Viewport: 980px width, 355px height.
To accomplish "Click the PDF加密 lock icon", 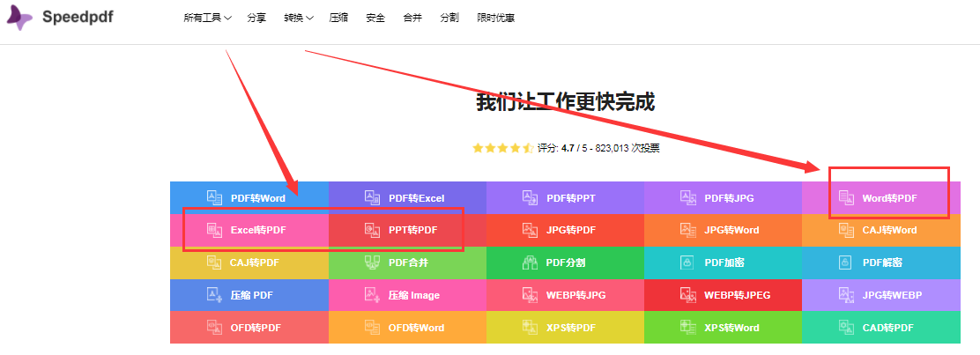I will (688, 263).
